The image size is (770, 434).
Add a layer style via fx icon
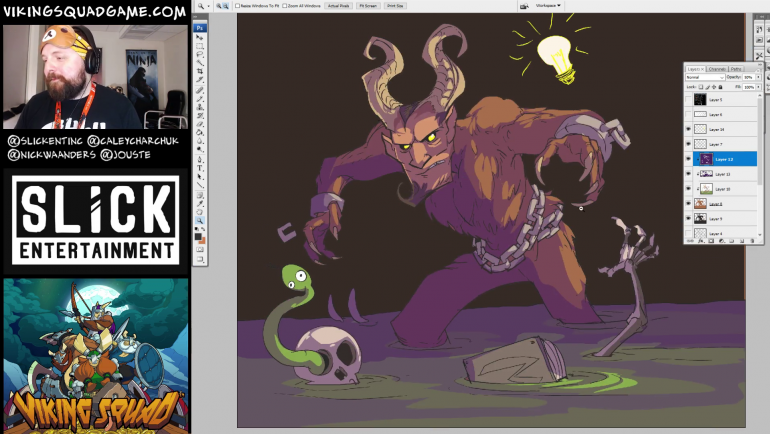pyautogui.click(x=701, y=241)
